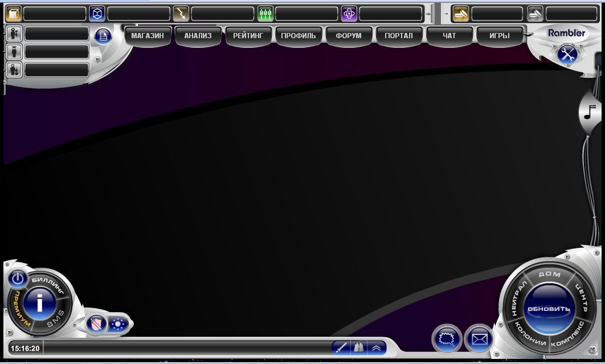Select ДОМ on the navigation wheel
The height and width of the screenshot is (364, 605).
click(549, 275)
